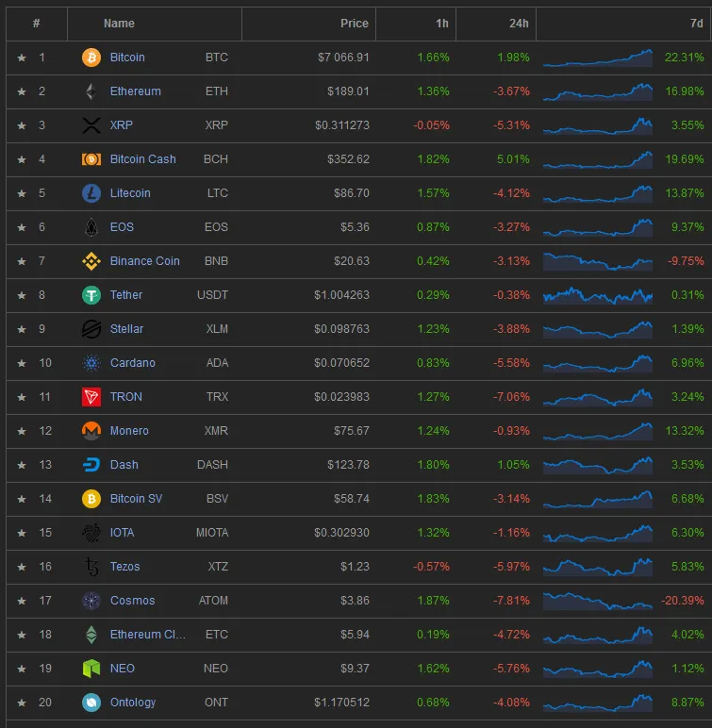Sort by the 1h change column
The image size is (712, 728).
442,24
